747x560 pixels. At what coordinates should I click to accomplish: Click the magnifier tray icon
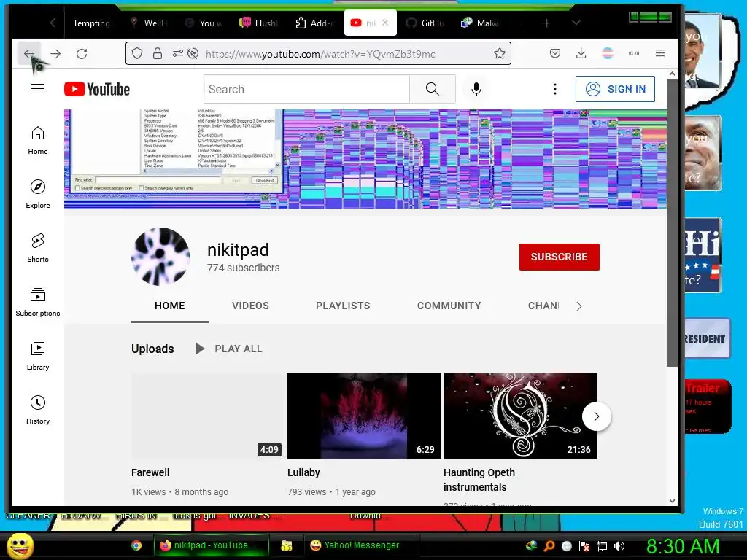point(549,546)
